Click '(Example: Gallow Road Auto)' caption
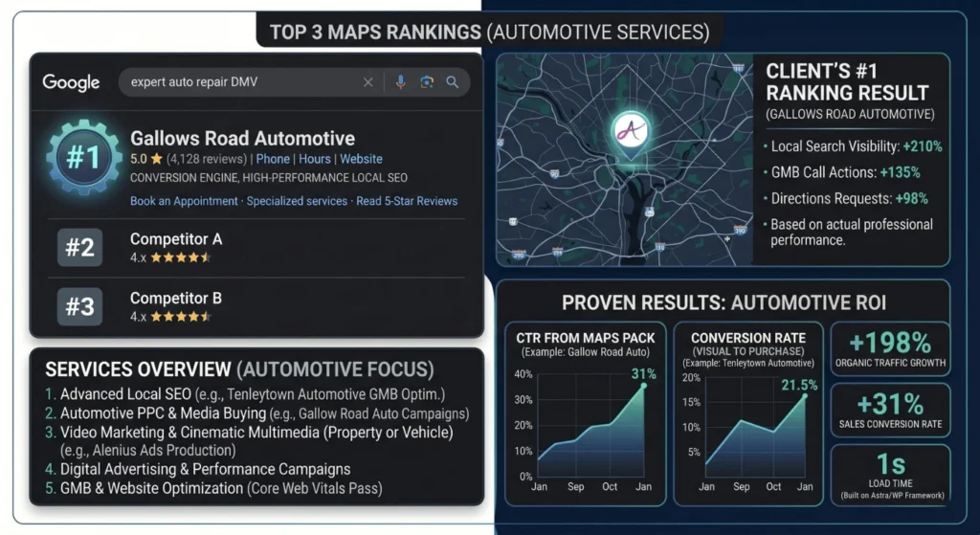This screenshot has width=980, height=535. pyautogui.click(x=585, y=352)
